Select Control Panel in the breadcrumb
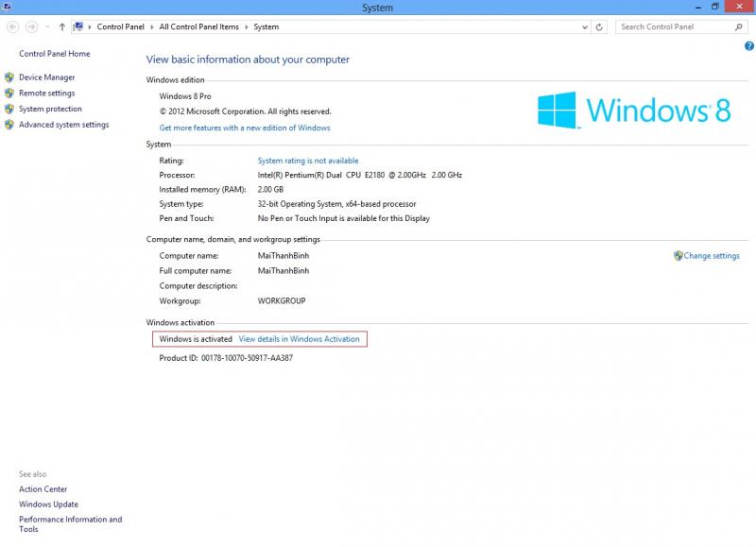756x547 pixels. click(x=121, y=27)
